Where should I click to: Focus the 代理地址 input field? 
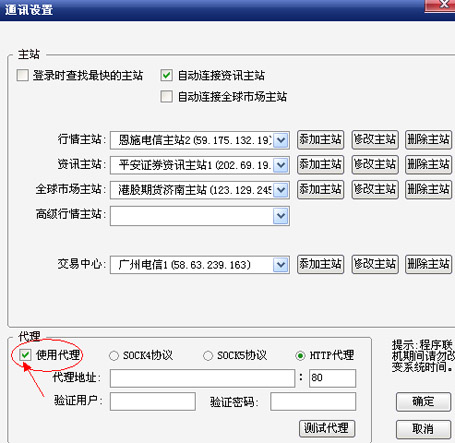(202, 378)
